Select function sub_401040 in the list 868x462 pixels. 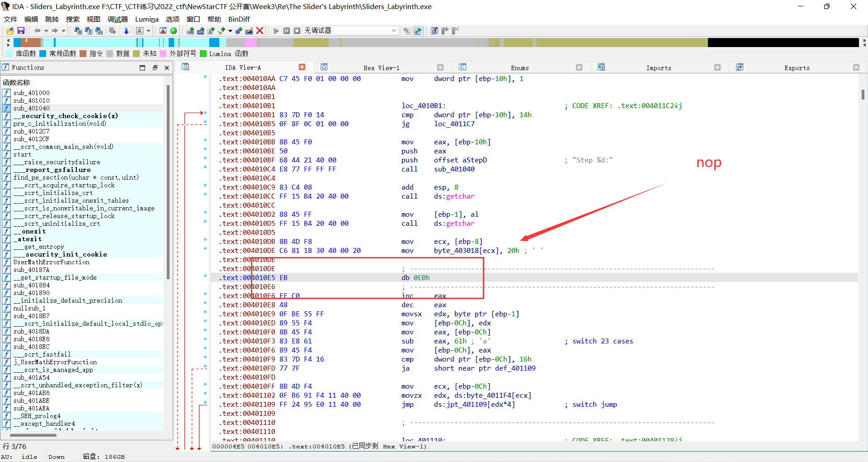(x=83, y=108)
